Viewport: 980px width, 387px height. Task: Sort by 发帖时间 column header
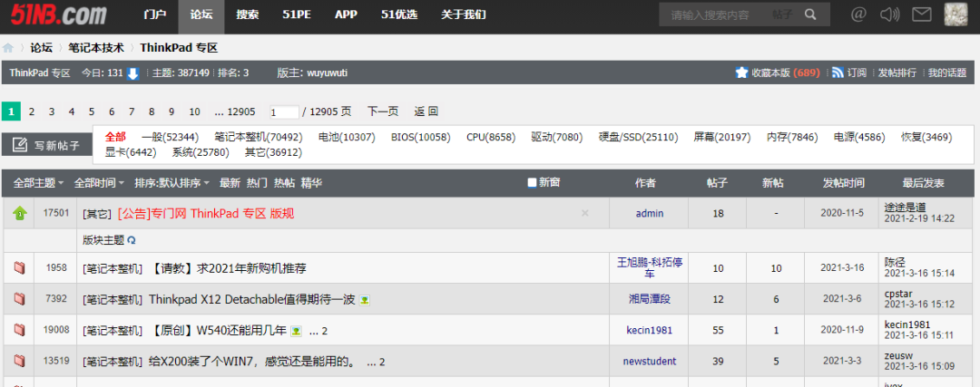tap(843, 183)
